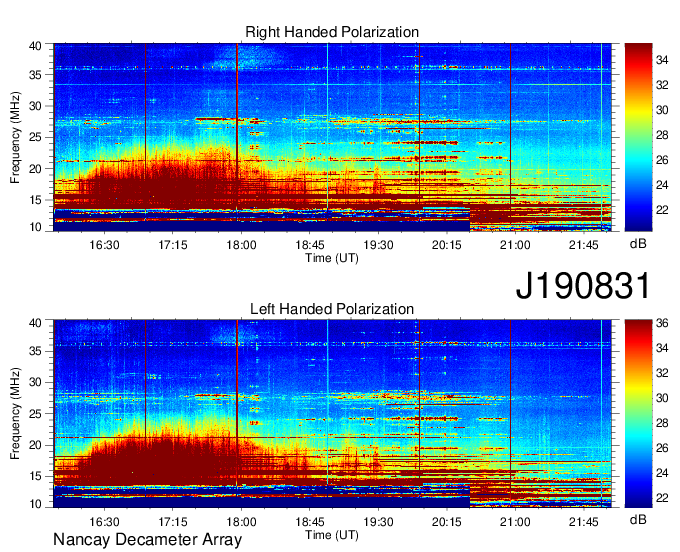Click the 24 value on Left Handed colorbar
This screenshot has width=680, height=552.
pyautogui.click(x=662, y=473)
